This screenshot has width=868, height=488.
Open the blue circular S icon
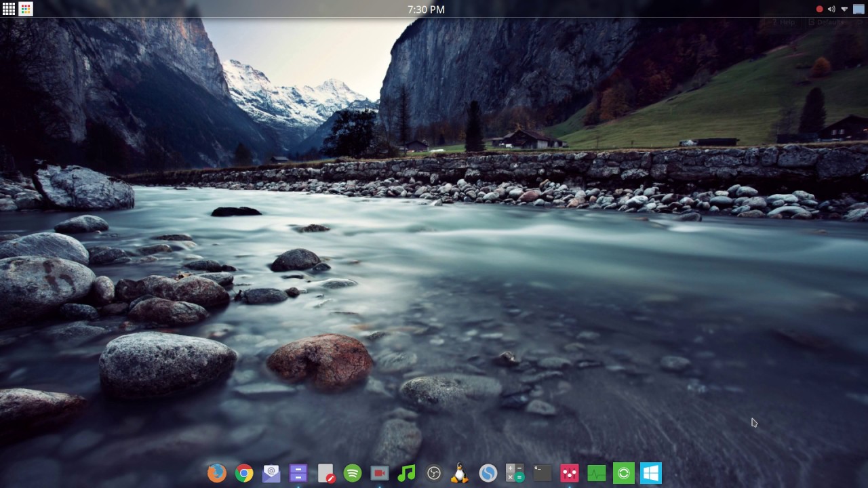(x=488, y=473)
